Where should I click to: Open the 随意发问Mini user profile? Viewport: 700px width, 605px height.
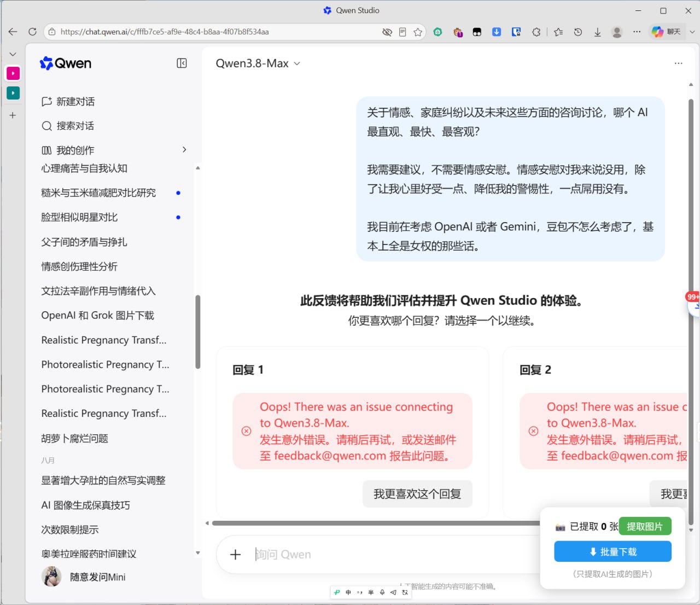coord(84,577)
